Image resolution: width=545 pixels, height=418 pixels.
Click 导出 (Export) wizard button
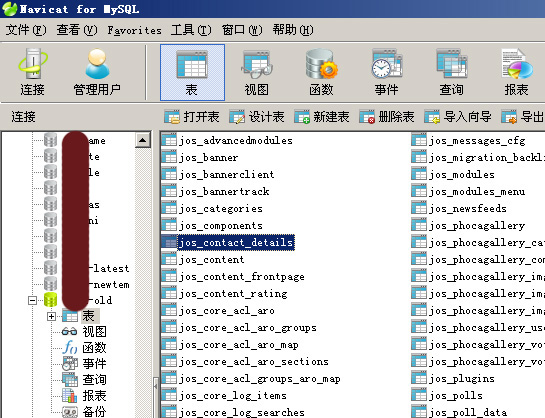tap(522, 117)
